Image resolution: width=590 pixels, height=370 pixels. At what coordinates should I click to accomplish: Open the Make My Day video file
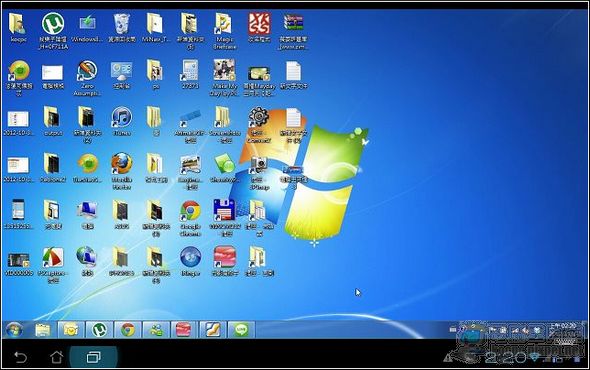pos(224,71)
